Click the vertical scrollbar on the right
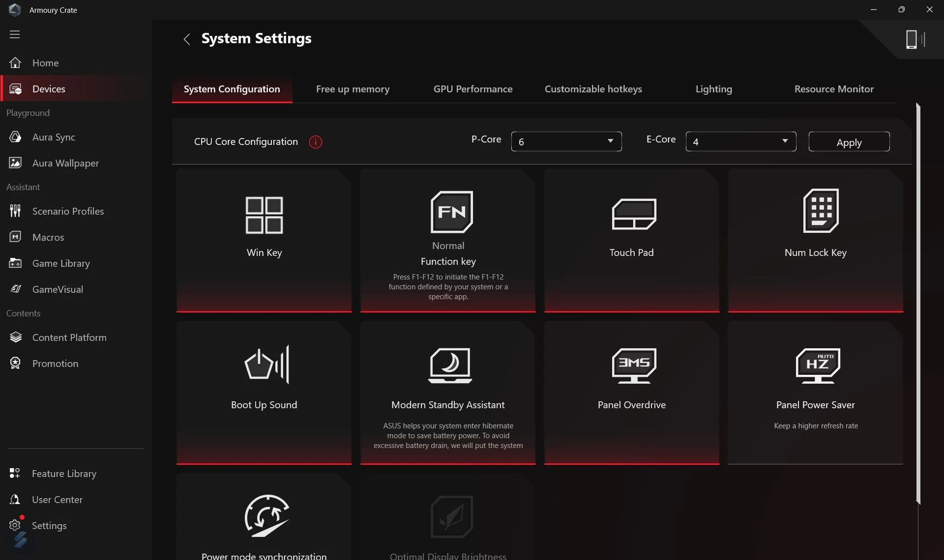Viewport: 944px width, 560px height. [918, 304]
